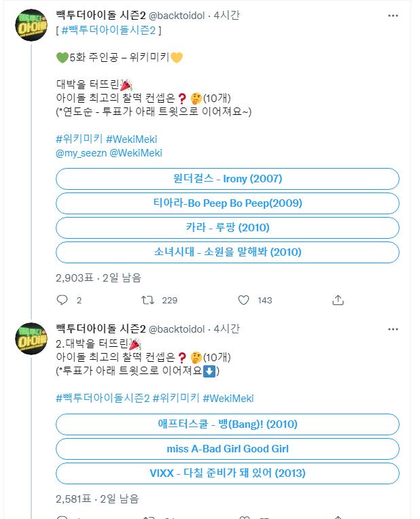Open the @WekiMeki mention link
This screenshot has height=519, width=420.
click(136, 153)
